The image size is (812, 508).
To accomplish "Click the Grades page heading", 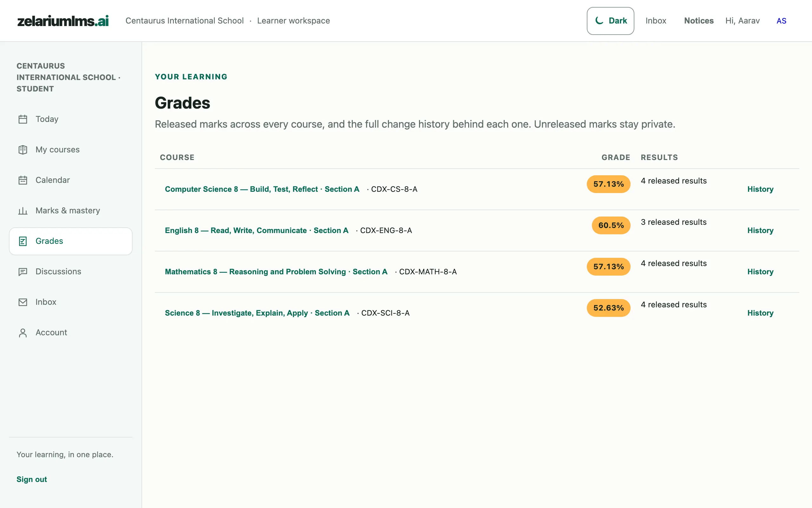I will (182, 103).
